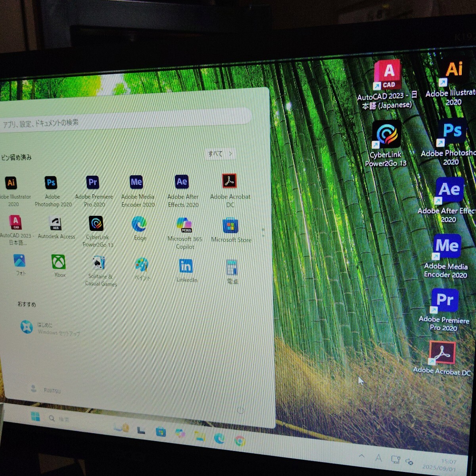Open Google Chrome from the taskbar

[x=240, y=441]
